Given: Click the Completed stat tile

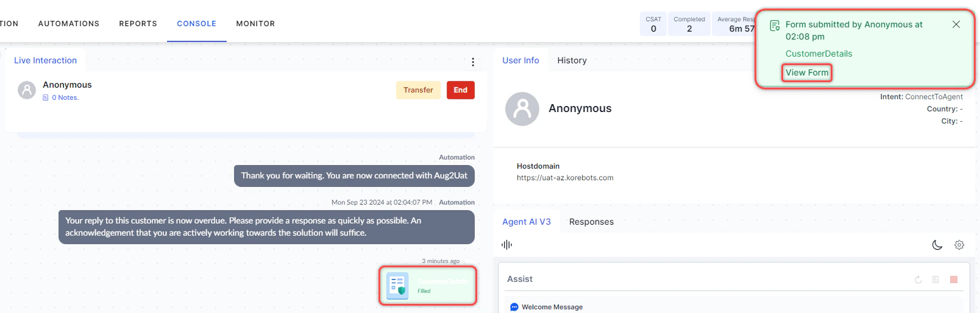Looking at the screenshot, I should [689, 24].
